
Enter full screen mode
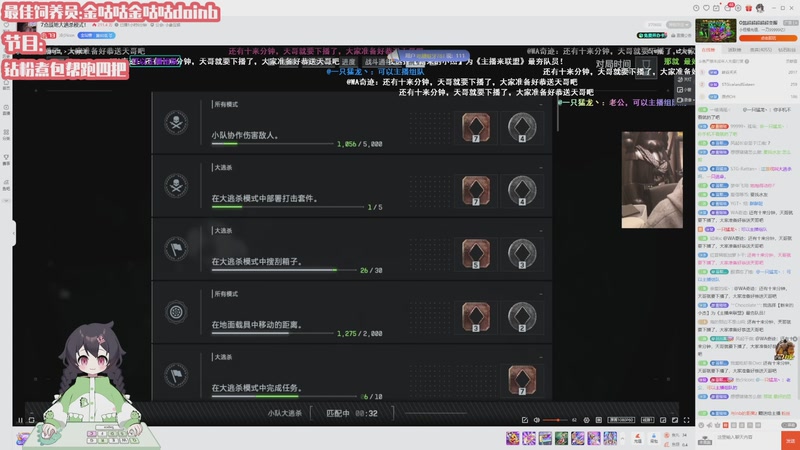pyautogui.click(x=687, y=420)
